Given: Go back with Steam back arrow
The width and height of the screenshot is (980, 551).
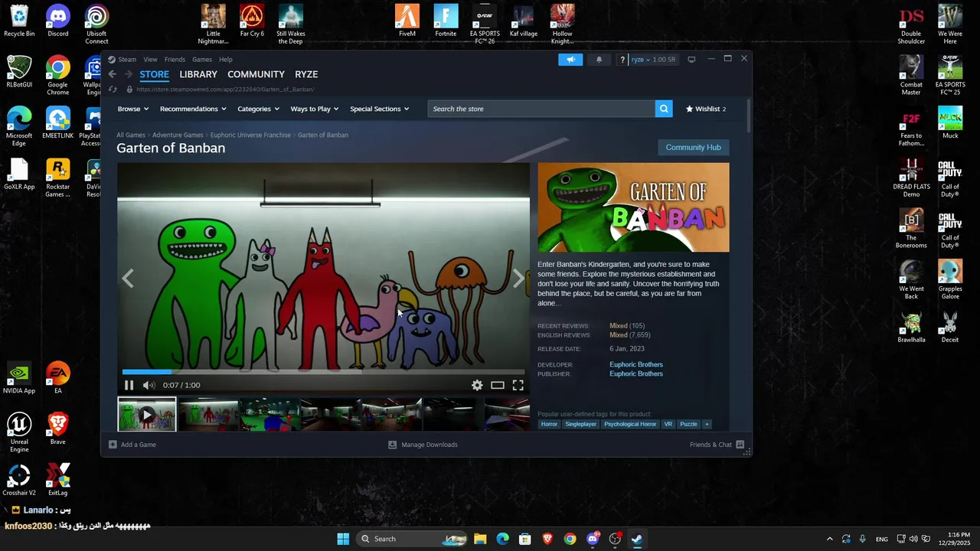Looking at the screenshot, I should point(113,74).
